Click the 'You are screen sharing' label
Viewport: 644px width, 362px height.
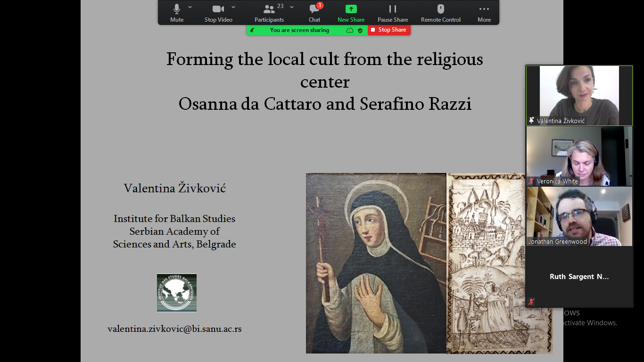pyautogui.click(x=299, y=30)
